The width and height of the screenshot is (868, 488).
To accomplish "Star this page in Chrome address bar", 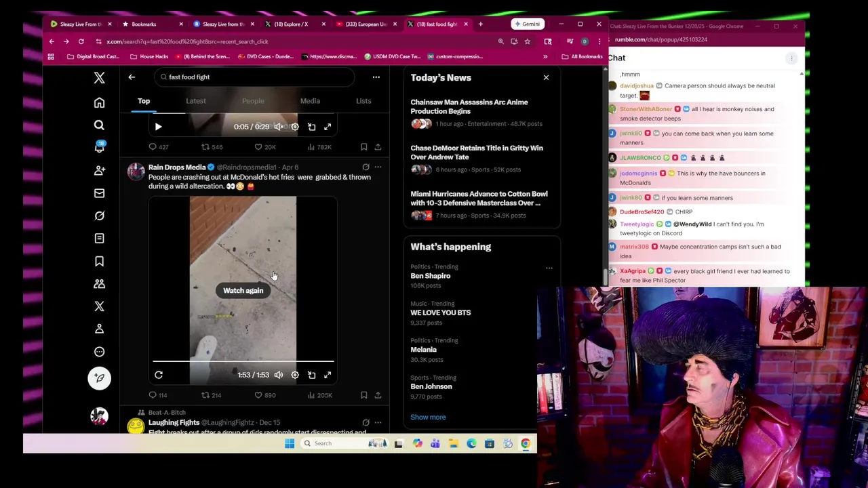I will [527, 41].
